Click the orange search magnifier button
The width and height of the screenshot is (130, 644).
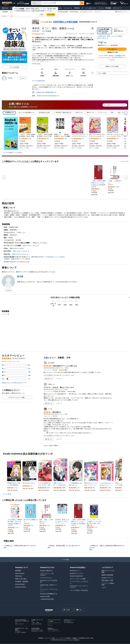coord(82,3)
